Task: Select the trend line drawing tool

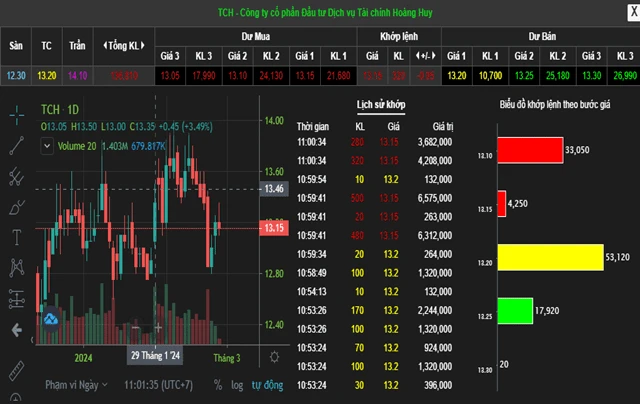Action: (x=16, y=146)
